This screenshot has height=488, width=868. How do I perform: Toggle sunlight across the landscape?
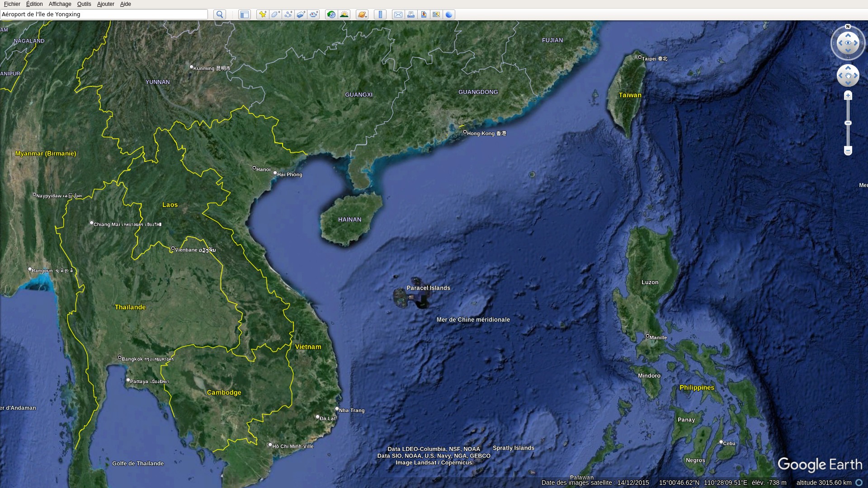pyautogui.click(x=344, y=14)
